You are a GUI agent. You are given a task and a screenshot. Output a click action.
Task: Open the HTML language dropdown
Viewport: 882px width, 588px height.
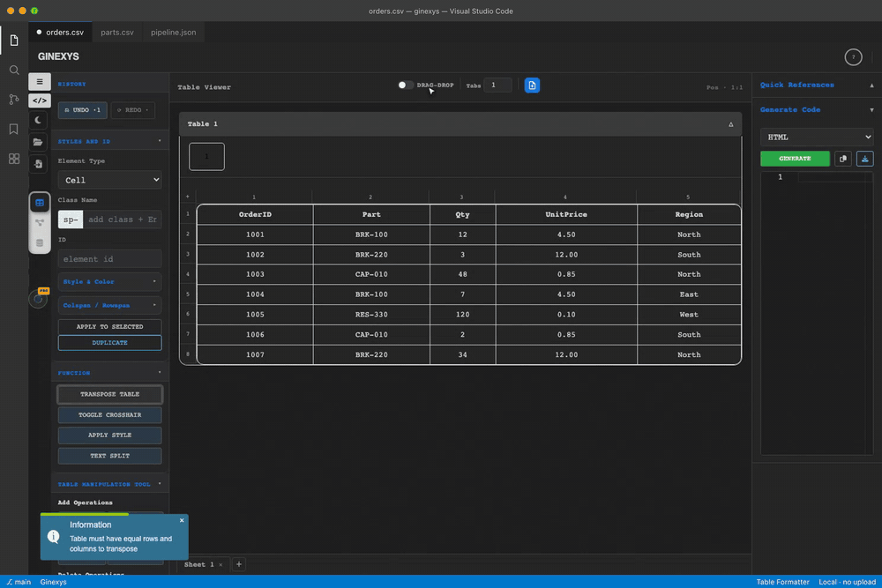(x=817, y=138)
